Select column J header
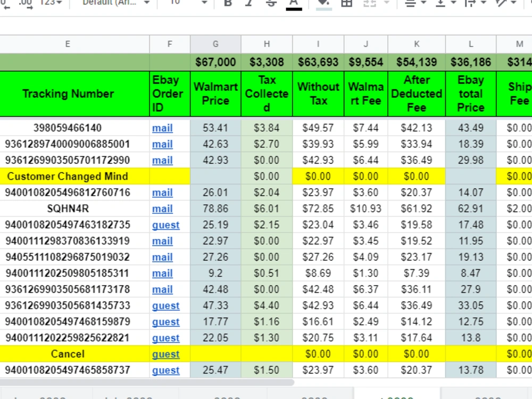The height and width of the screenshot is (399, 532). (366, 44)
